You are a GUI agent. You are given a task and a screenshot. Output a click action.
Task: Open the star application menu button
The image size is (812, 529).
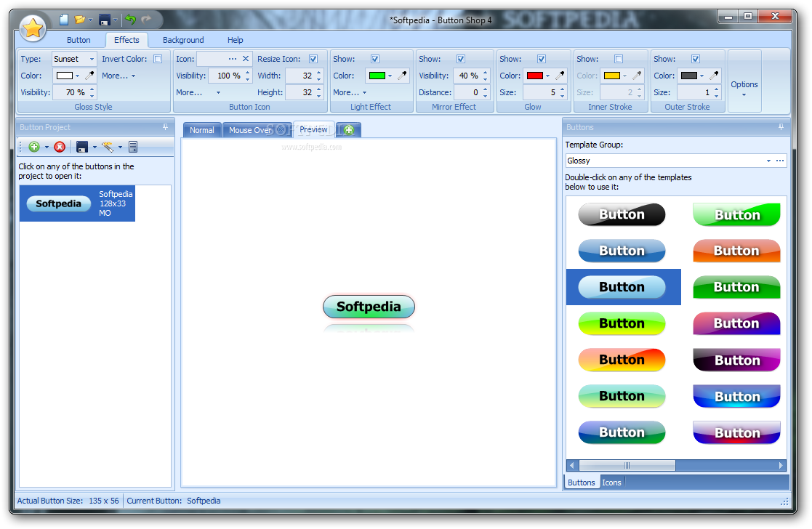[33, 28]
